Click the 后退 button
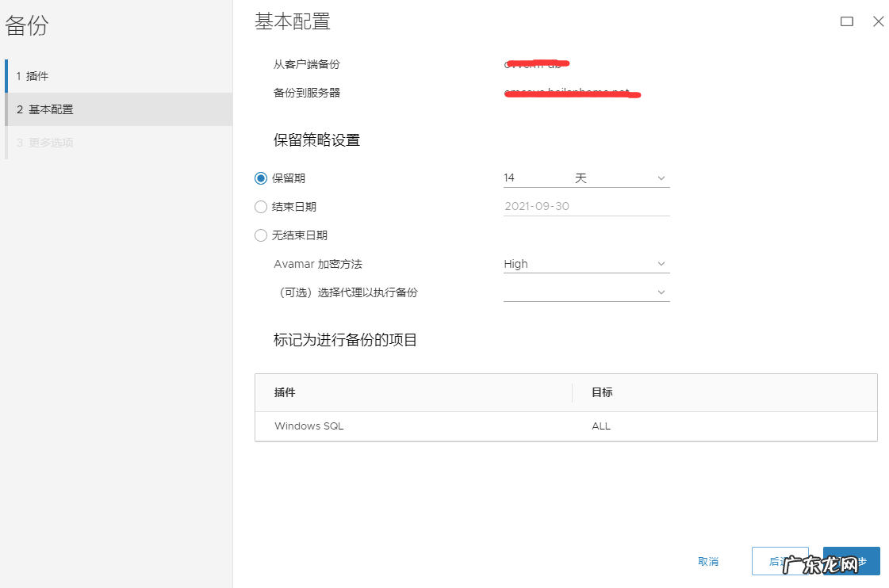Screen dimensions: 889x588 [780, 561]
